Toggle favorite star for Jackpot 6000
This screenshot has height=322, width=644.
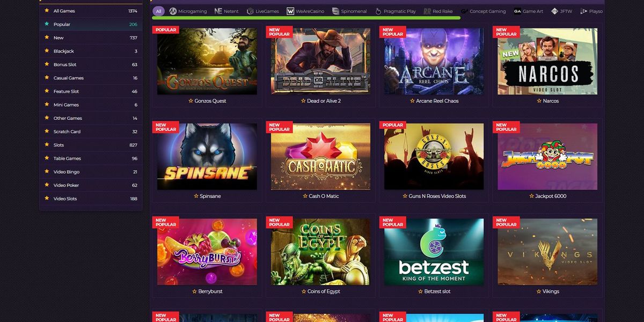[532, 196]
